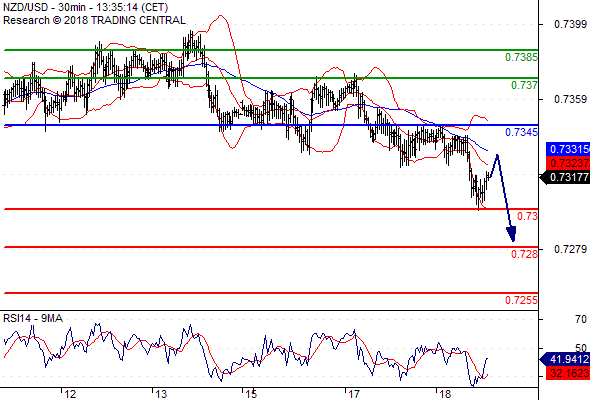Click the red 32.1623 RSI average tag
The height and width of the screenshot is (400, 590).
(568, 373)
